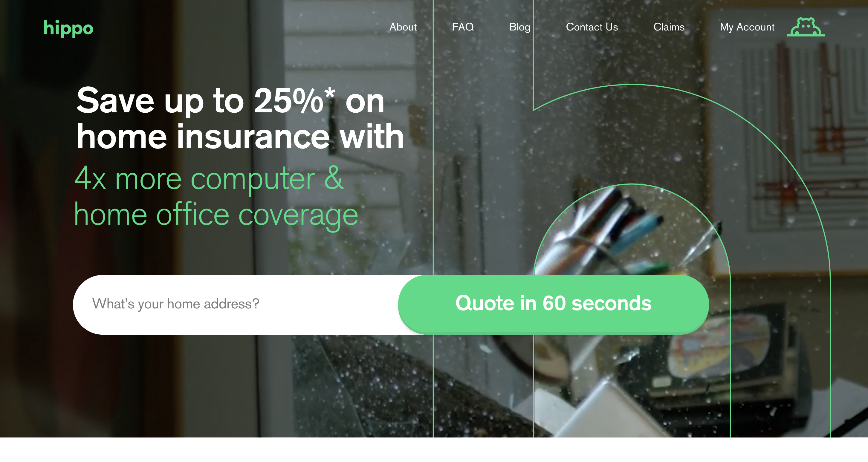Click the Claims navigation link
This screenshot has width=868, height=462.
coord(668,27)
